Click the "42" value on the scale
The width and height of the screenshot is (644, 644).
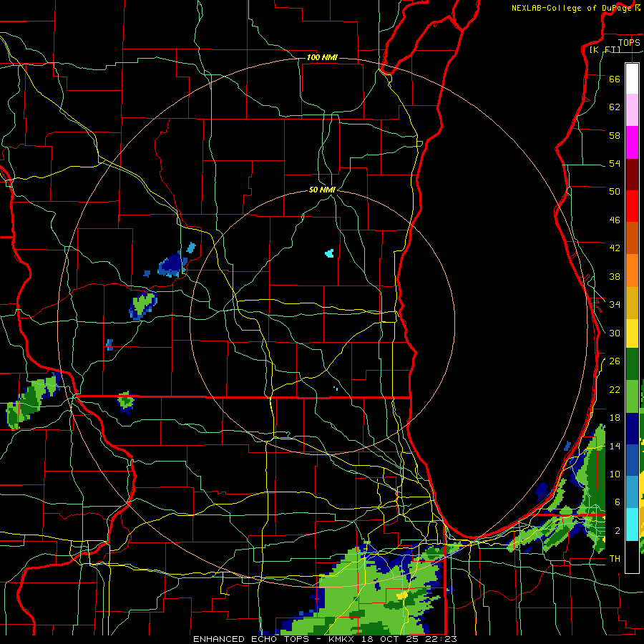click(x=615, y=248)
